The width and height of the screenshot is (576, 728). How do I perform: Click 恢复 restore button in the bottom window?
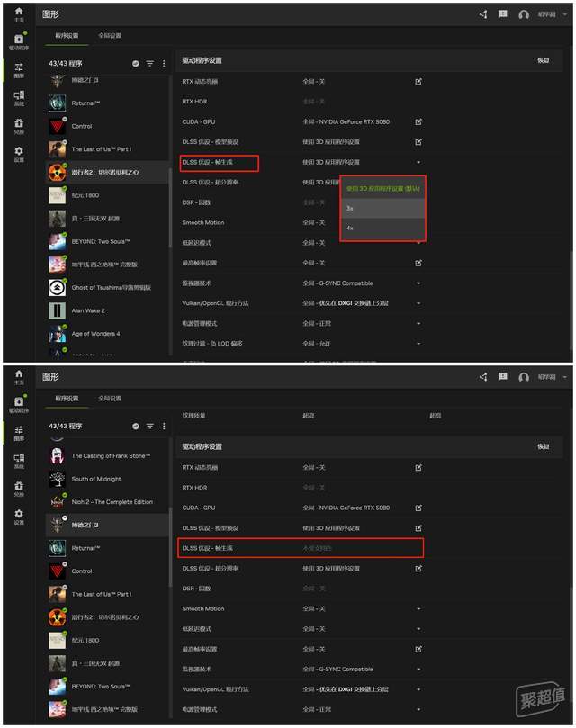[543, 446]
